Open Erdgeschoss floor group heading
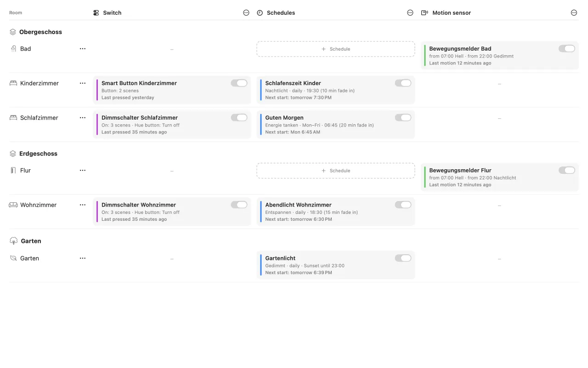 click(x=38, y=154)
